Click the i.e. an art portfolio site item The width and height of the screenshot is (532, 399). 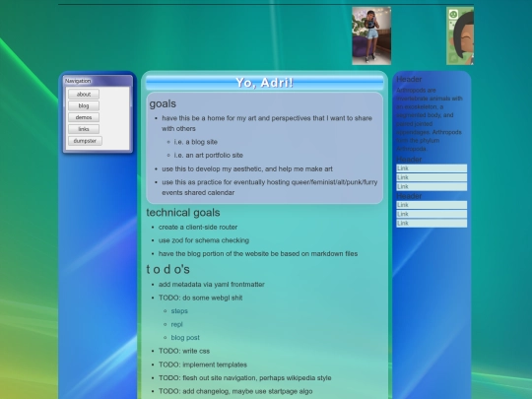tap(208, 155)
